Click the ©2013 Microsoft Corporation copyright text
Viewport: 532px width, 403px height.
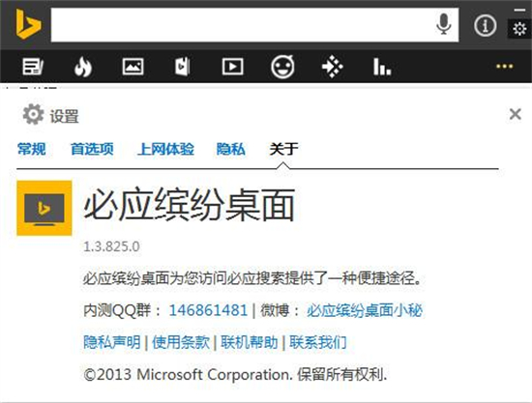[235, 375]
